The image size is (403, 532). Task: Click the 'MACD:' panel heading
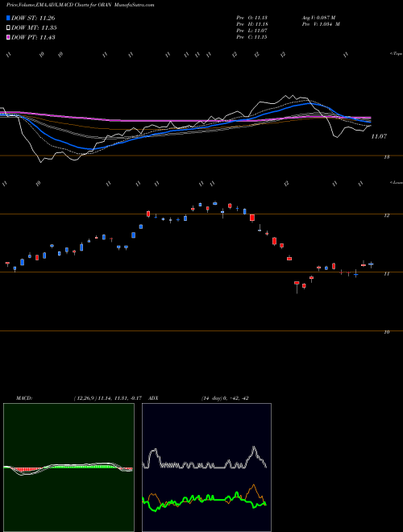point(23,398)
